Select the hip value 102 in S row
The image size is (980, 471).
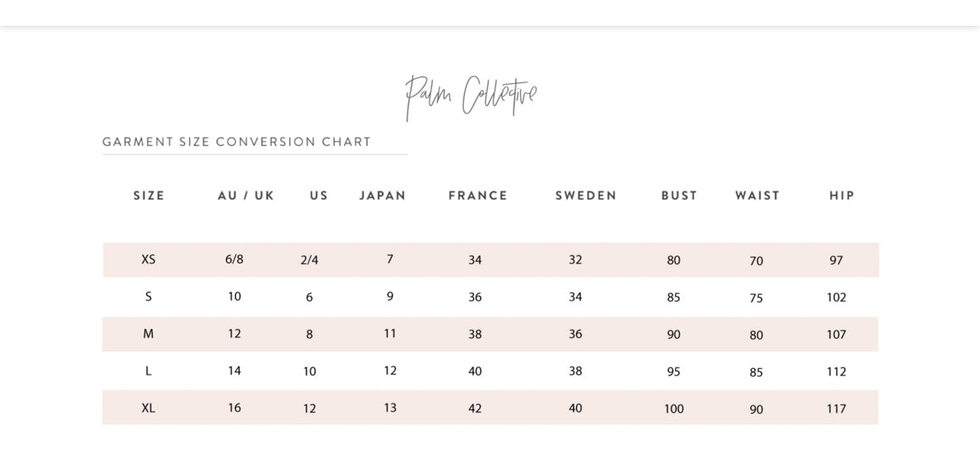click(x=836, y=297)
